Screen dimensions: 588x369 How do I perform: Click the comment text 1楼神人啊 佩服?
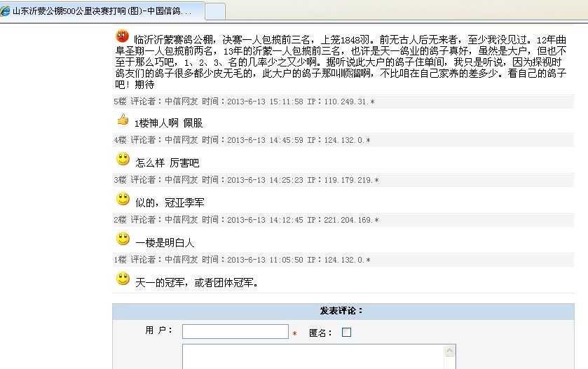click(168, 123)
